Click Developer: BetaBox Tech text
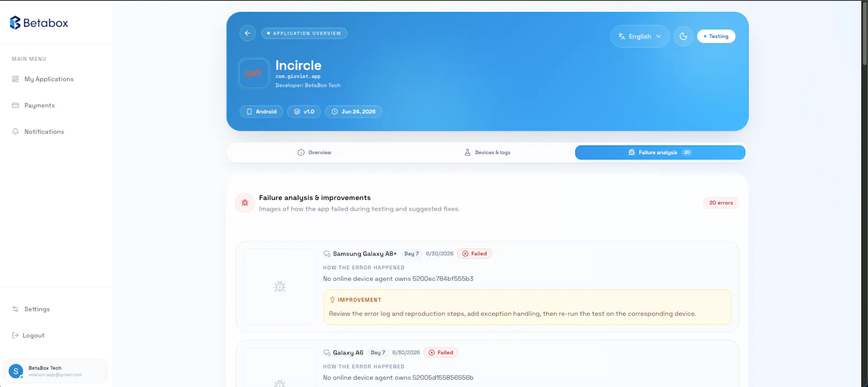 click(x=308, y=85)
